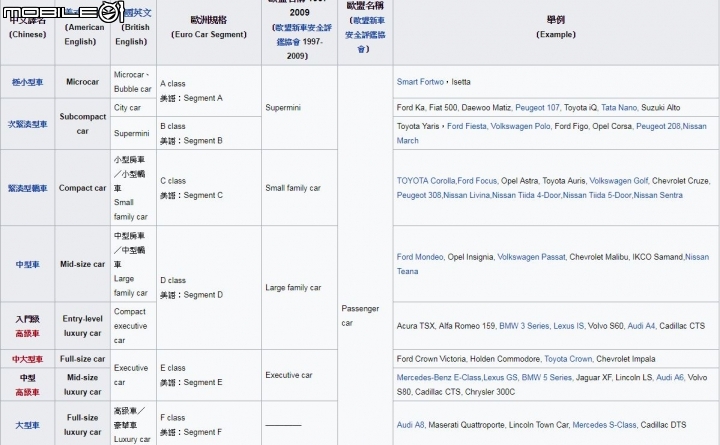Follow the Lexus GS link

pos(500,377)
